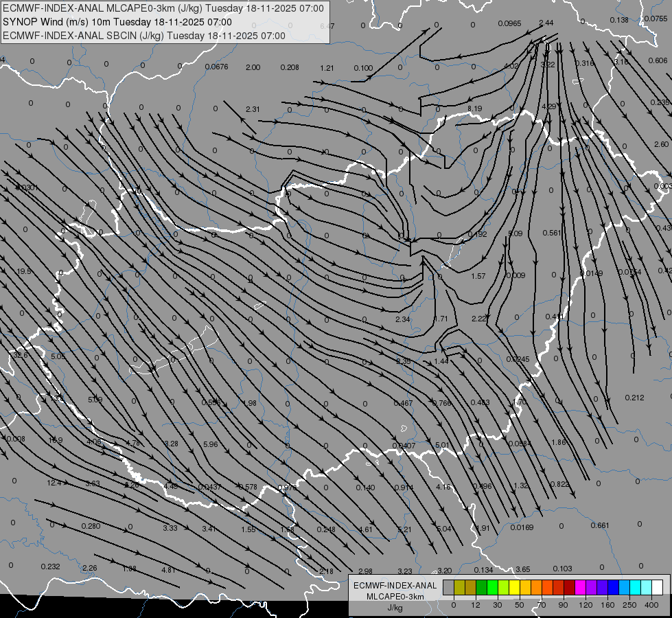Click the SBCIN header title line

click(x=144, y=36)
